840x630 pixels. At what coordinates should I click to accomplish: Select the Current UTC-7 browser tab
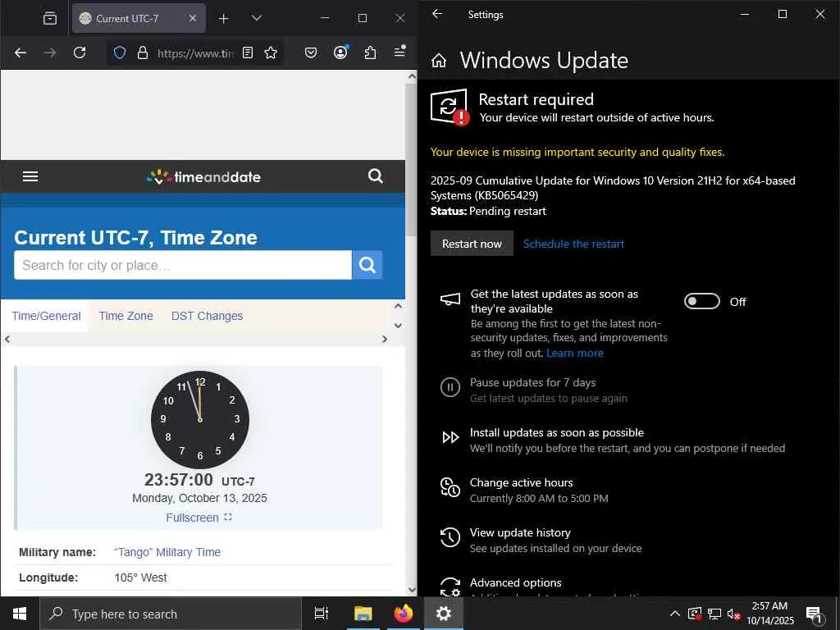(x=139, y=18)
